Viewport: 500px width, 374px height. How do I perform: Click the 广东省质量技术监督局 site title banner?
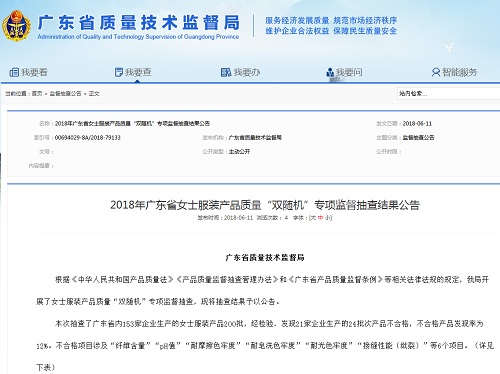[138, 26]
